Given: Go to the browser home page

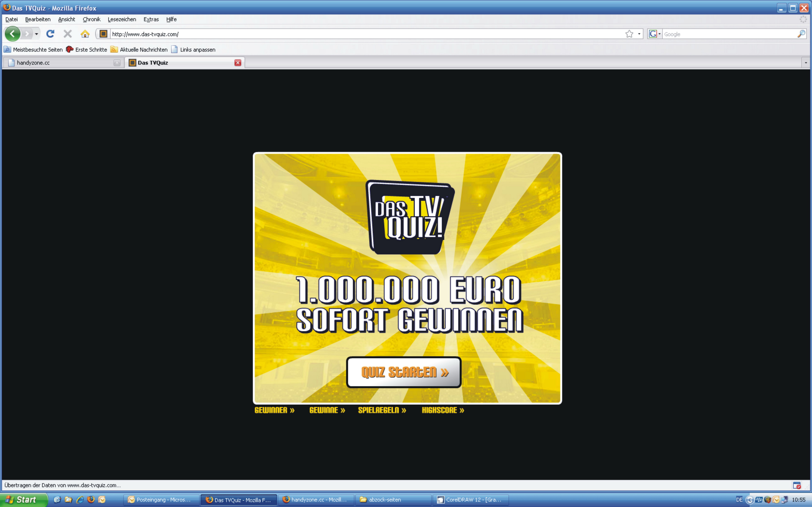Looking at the screenshot, I should click(x=85, y=34).
